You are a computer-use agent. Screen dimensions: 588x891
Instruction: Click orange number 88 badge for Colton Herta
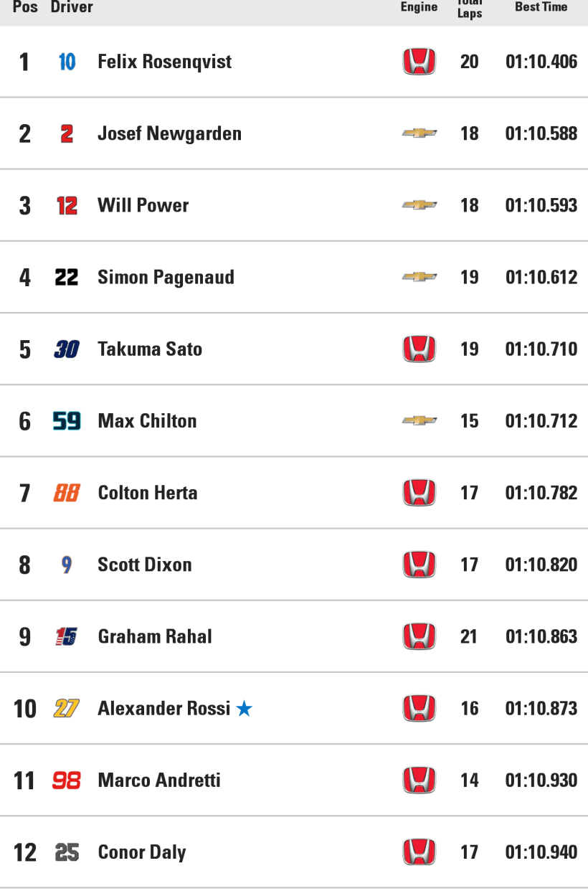click(67, 493)
